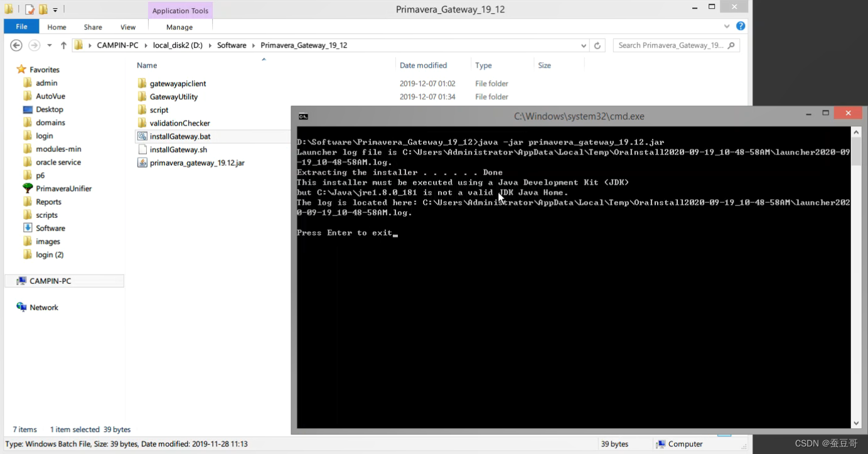868x454 pixels.
Task: Open the oracle service favorite folder
Action: [x=58, y=162]
